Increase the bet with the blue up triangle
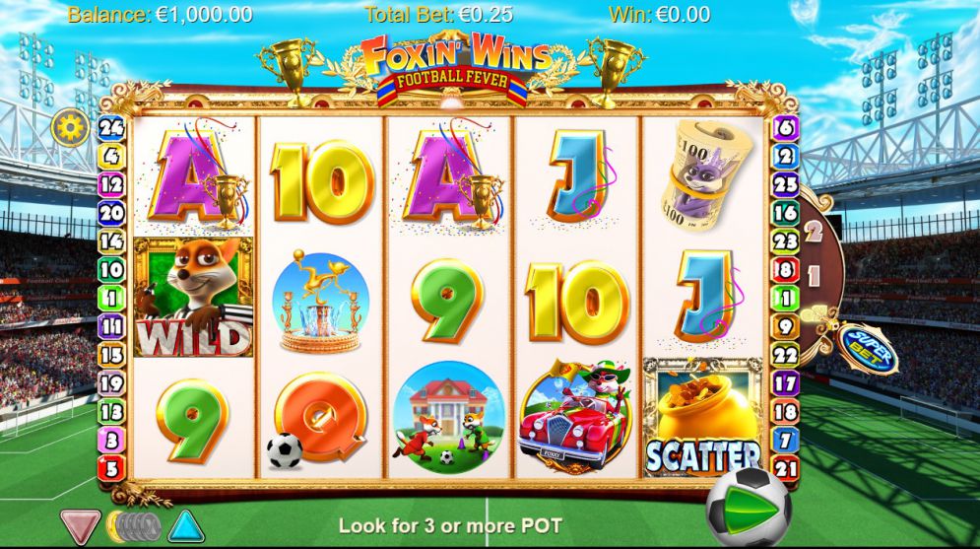980x549 pixels. [x=187, y=526]
